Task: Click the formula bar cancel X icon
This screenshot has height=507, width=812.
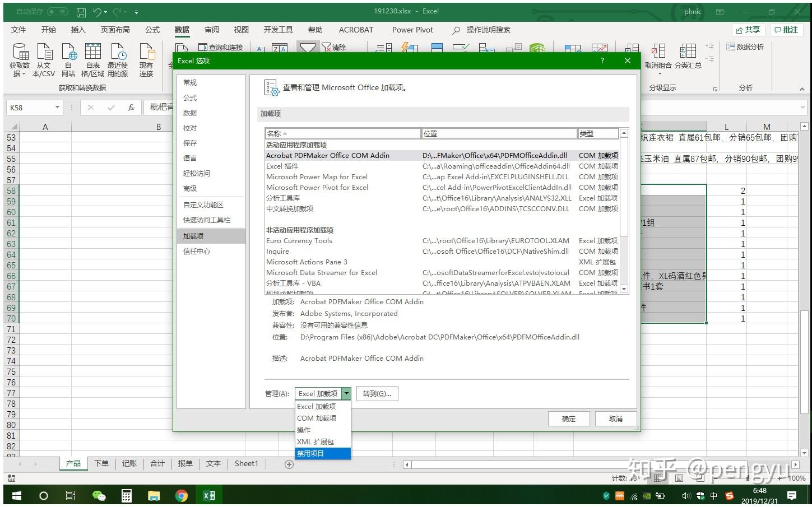Action: (x=91, y=108)
